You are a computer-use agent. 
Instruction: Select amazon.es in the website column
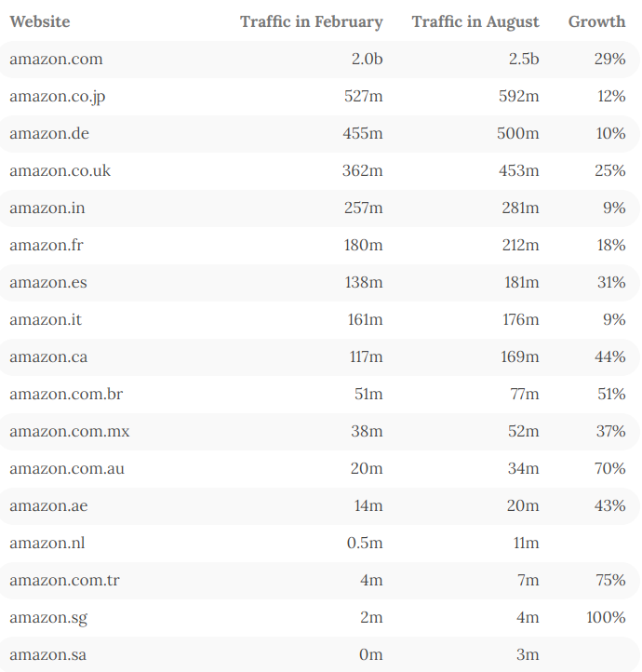[48, 282]
